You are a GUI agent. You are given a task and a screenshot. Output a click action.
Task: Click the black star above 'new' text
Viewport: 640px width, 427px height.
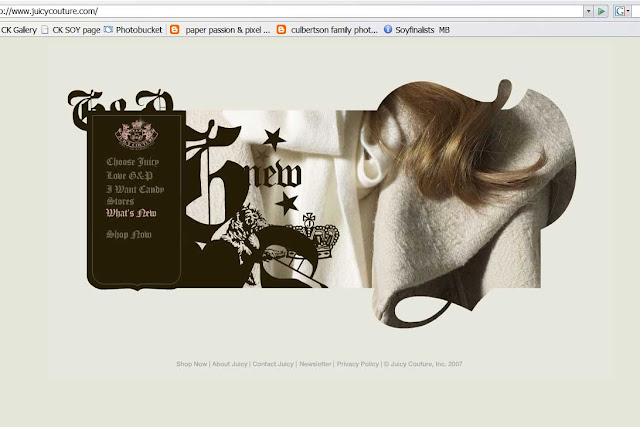click(x=274, y=138)
